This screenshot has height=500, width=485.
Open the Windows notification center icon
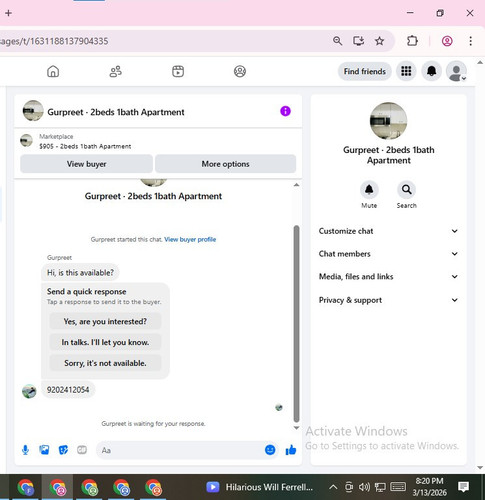click(x=463, y=487)
